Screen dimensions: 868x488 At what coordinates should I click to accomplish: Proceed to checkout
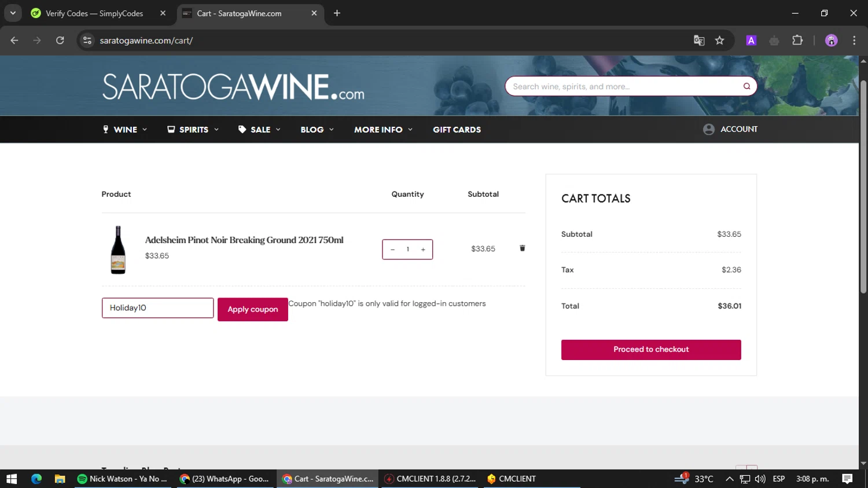click(651, 350)
